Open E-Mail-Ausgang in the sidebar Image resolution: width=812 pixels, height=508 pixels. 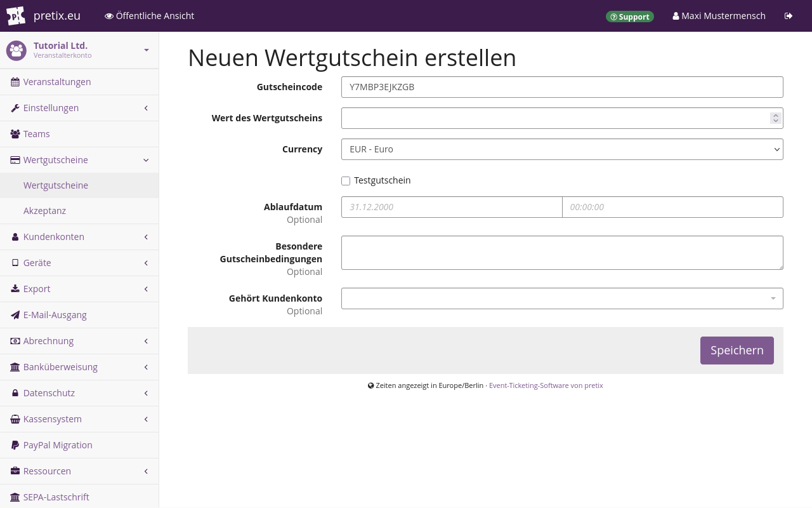click(x=79, y=315)
